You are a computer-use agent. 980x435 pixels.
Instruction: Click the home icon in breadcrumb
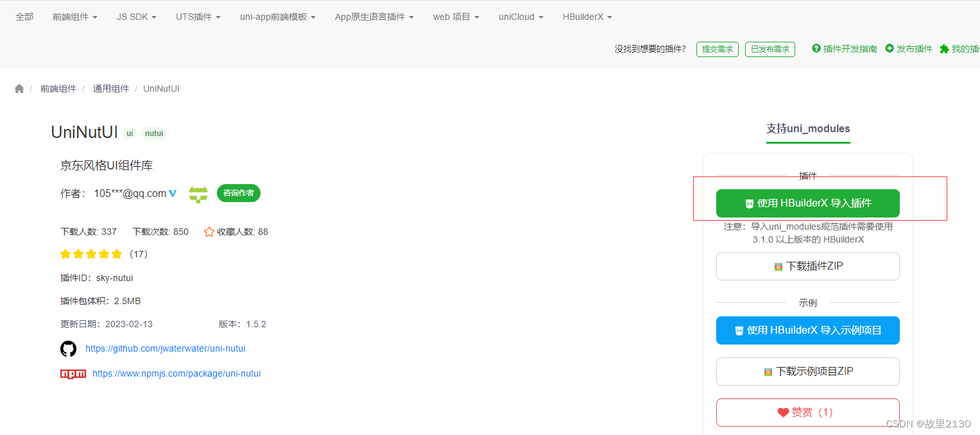tap(19, 89)
